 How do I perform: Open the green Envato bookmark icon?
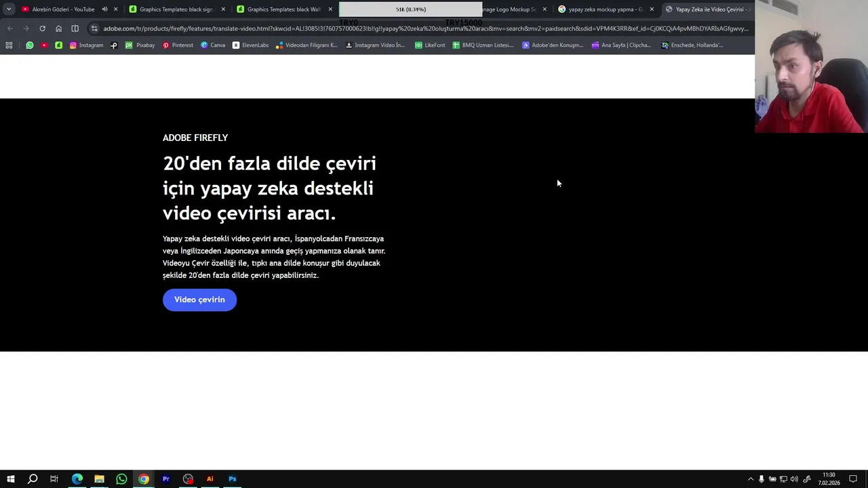pyautogui.click(x=58, y=45)
